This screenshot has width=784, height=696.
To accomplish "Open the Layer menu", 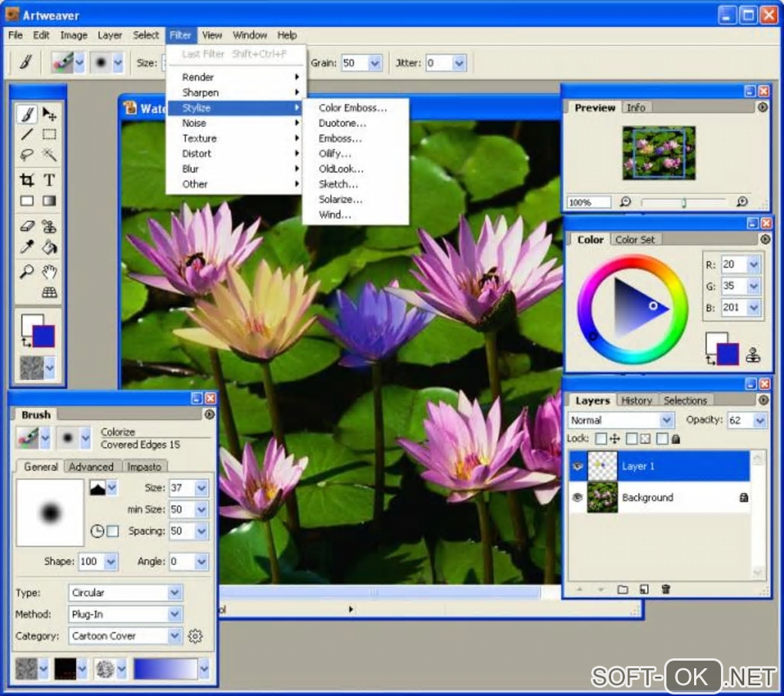I will 109,35.
